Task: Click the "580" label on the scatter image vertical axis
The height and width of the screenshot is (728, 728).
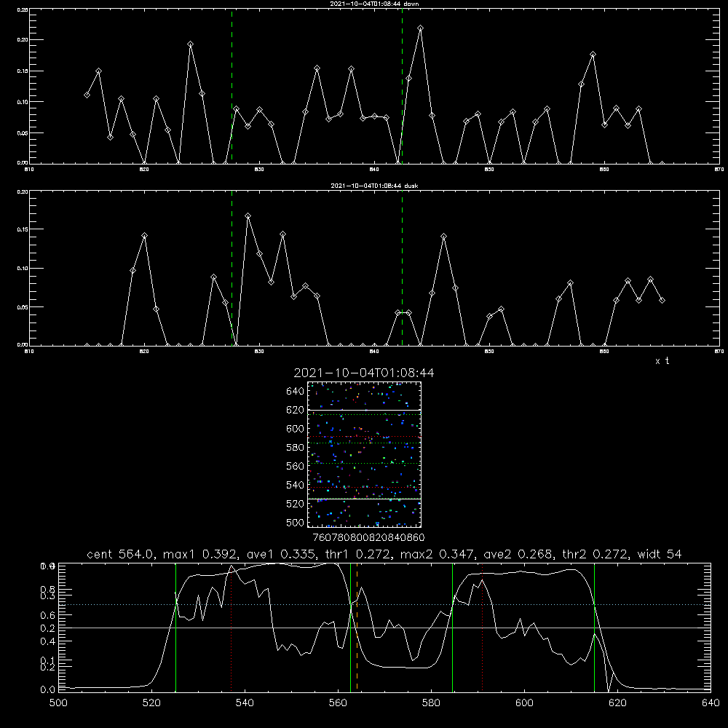Action: 296,448
